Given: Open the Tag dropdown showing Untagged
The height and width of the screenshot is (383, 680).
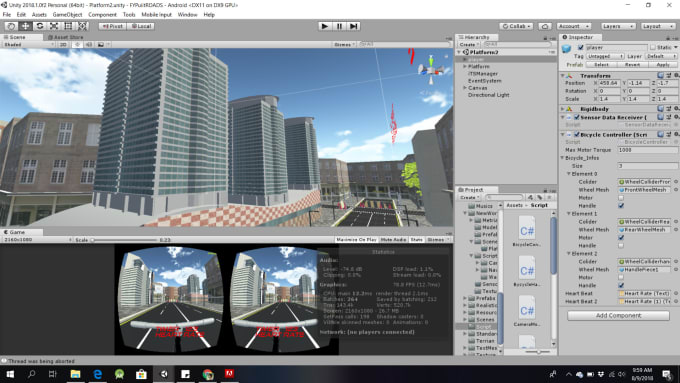Looking at the screenshot, I should (605, 56).
